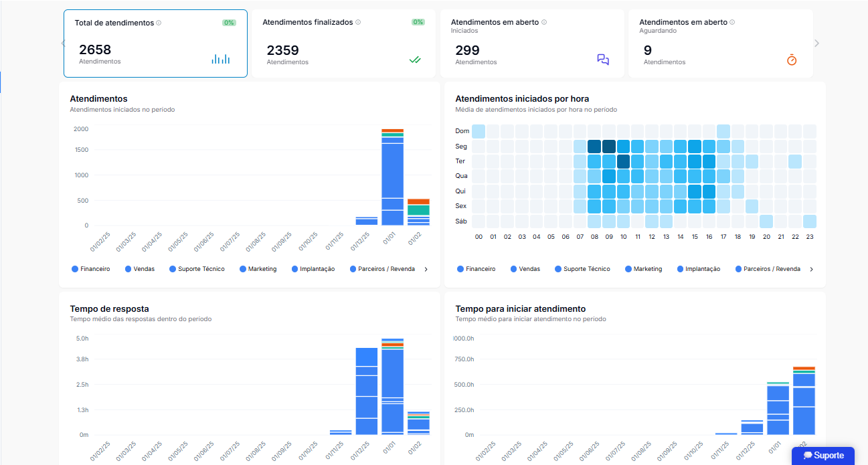This screenshot has height=465, width=868.
Task: Open the Suporte chat button
Action: point(823,456)
